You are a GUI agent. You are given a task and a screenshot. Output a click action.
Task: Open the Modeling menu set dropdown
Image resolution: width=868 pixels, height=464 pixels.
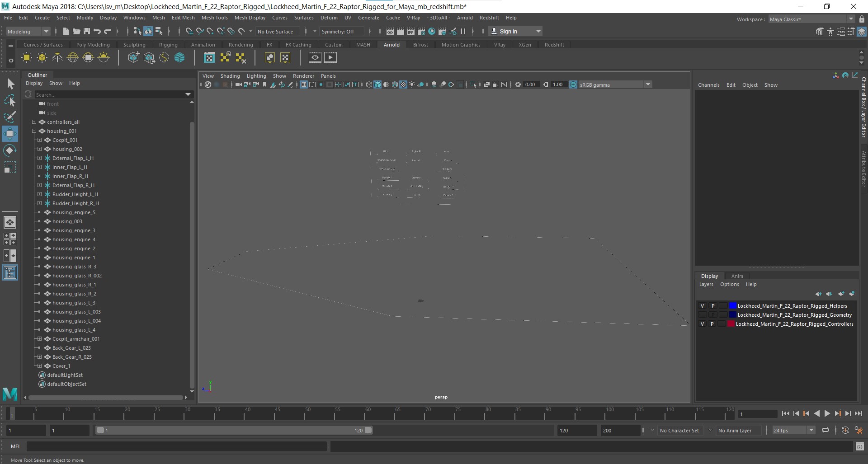point(28,31)
